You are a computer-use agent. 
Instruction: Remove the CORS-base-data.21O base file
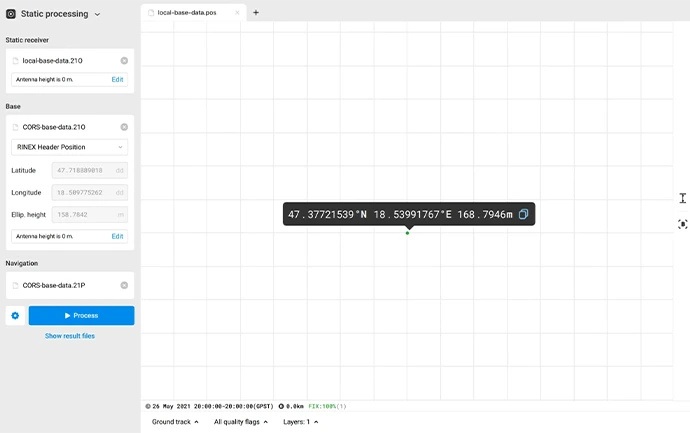pyautogui.click(x=124, y=127)
